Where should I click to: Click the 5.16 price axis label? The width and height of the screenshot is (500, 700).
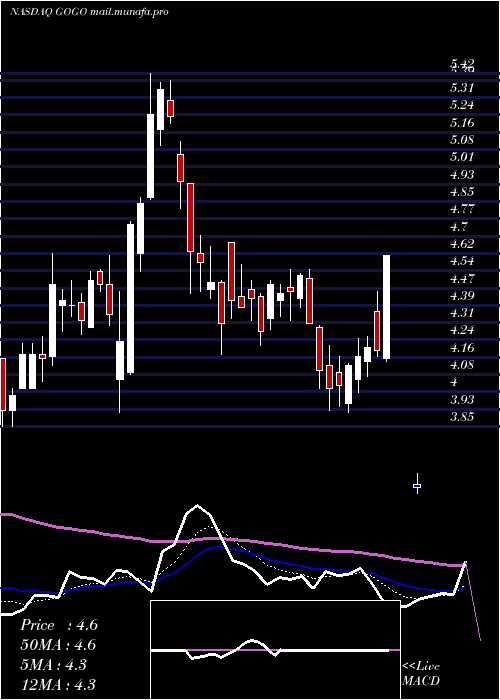(x=462, y=123)
